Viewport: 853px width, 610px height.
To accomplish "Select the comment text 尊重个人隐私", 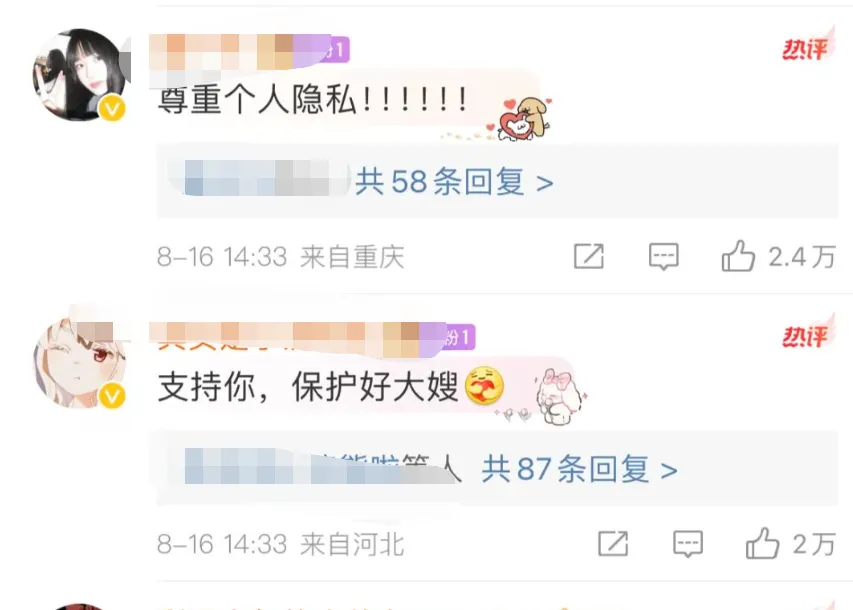I will [x=257, y=100].
